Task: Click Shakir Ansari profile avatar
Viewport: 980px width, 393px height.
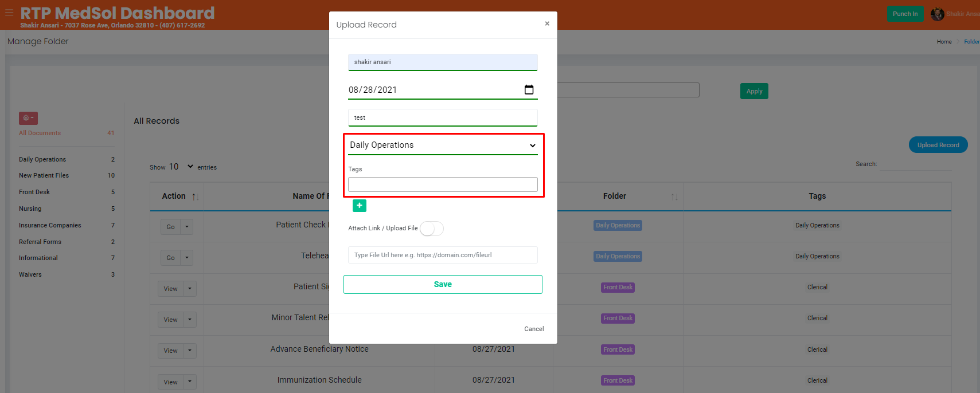Action: coord(938,14)
